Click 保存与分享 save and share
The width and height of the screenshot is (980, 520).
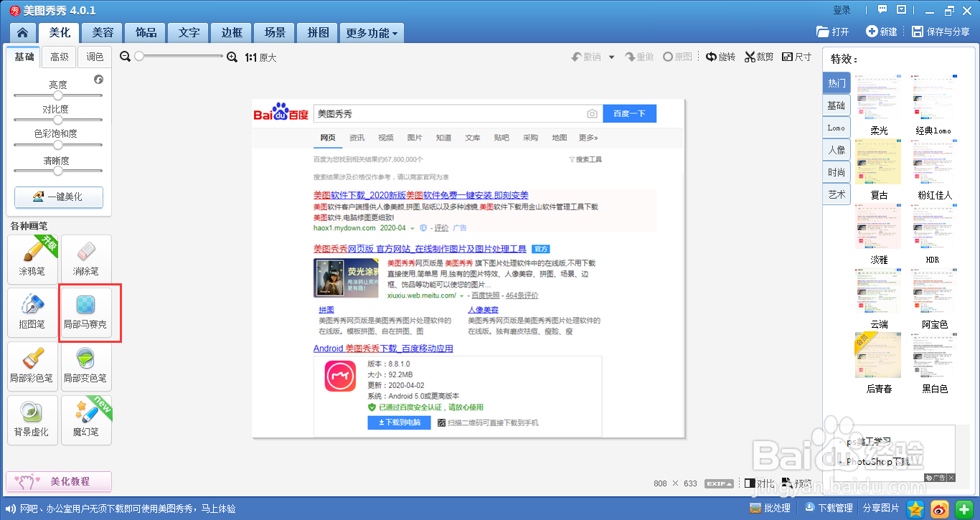point(941,32)
